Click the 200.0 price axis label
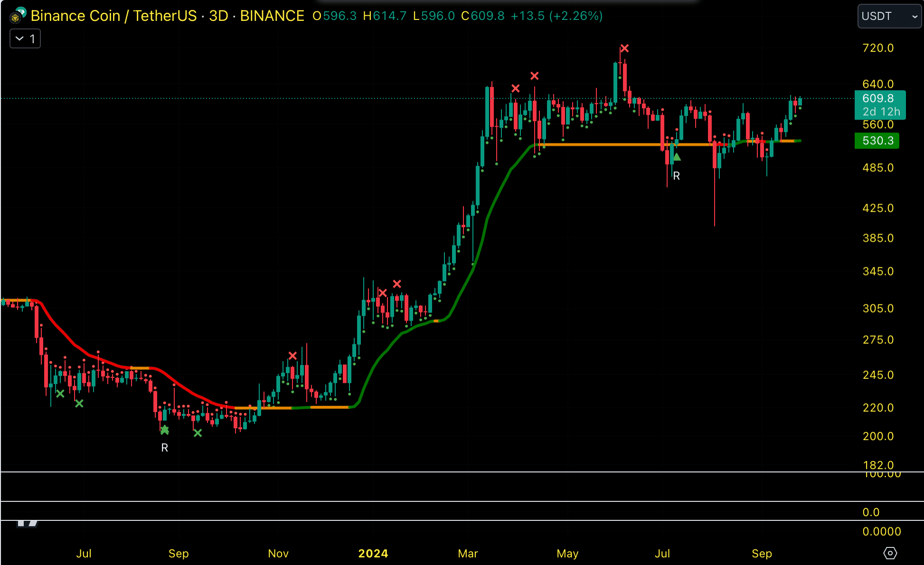The image size is (924, 565). point(878,436)
